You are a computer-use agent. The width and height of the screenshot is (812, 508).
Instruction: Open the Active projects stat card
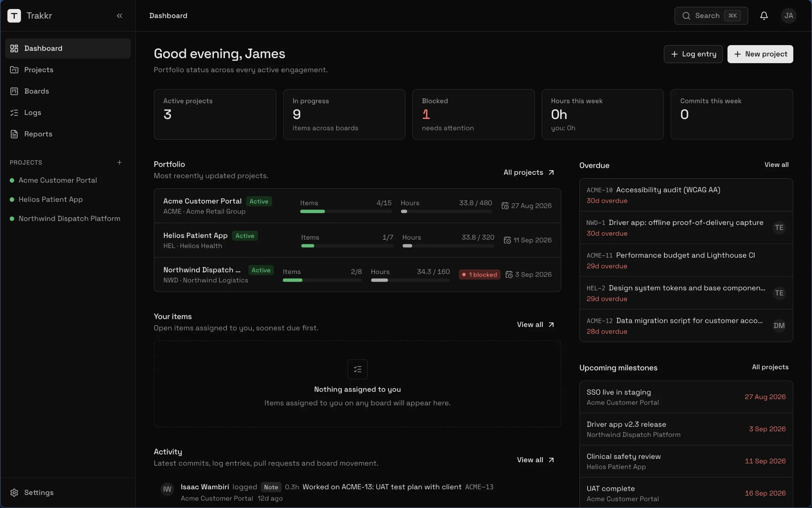click(215, 114)
